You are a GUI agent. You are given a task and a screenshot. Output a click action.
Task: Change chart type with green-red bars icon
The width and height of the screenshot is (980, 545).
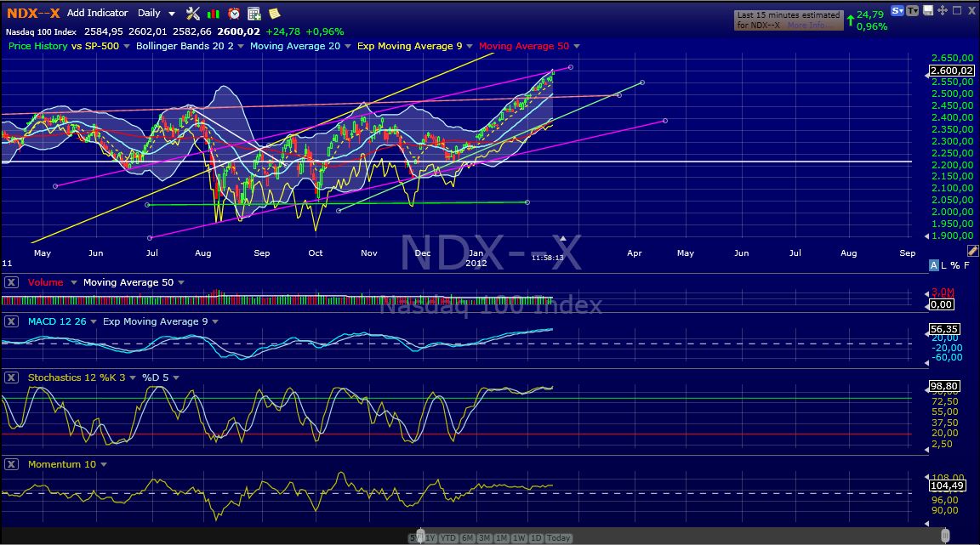pos(214,13)
